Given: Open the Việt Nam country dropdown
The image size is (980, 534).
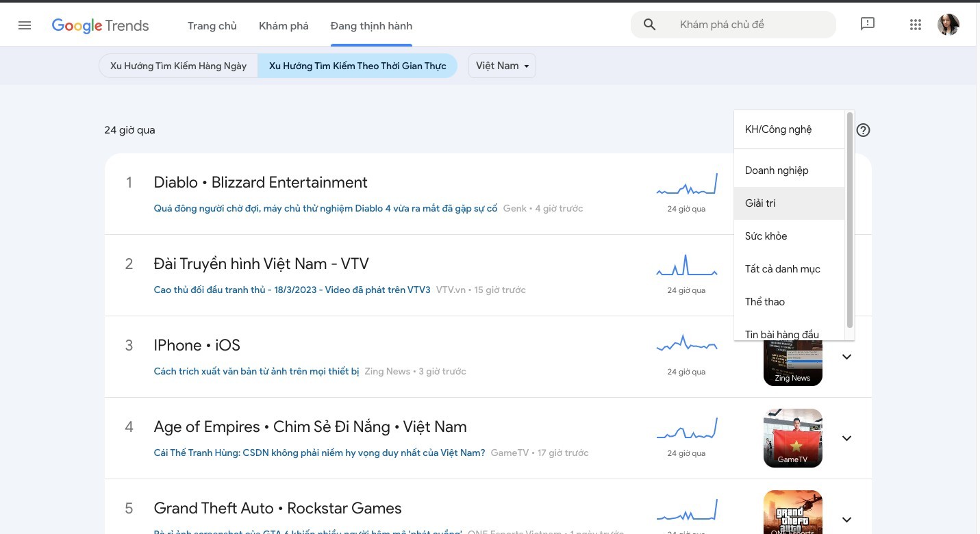Looking at the screenshot, I should [x=503, y=66].
